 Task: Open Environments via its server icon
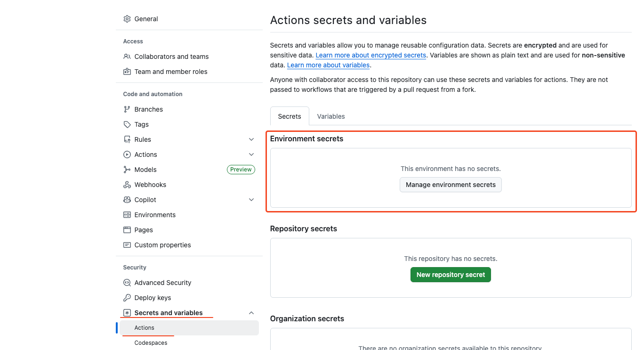coord(127,215)
